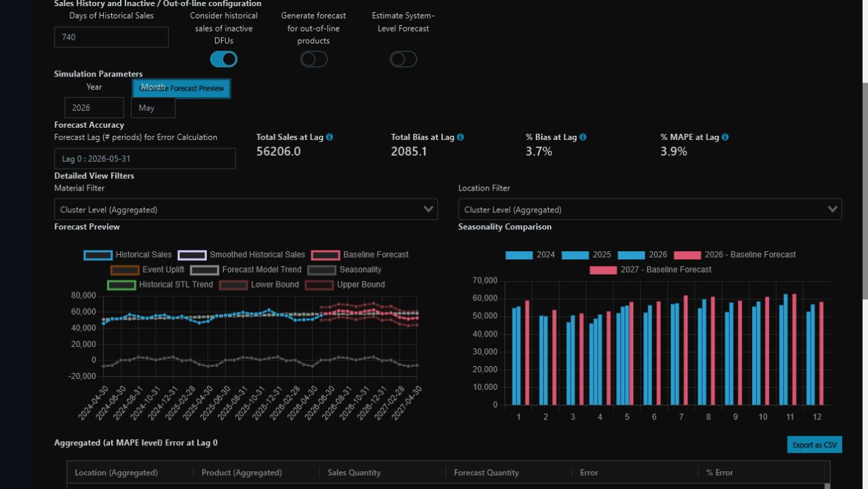The width and height of the screenshot is (868, 489).
Task: Click the % MAPE value 3.9%
Action: [x=674, y=152]
